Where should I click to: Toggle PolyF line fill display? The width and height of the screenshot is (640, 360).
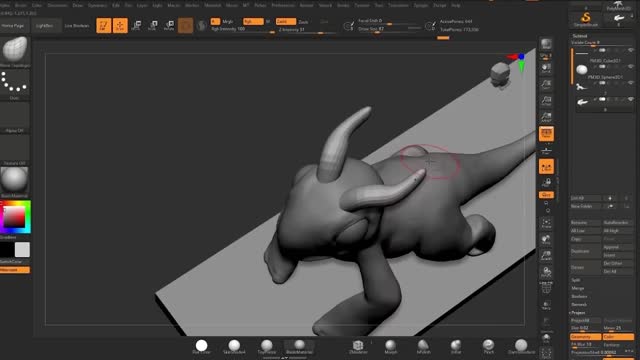tap(546, 288)
